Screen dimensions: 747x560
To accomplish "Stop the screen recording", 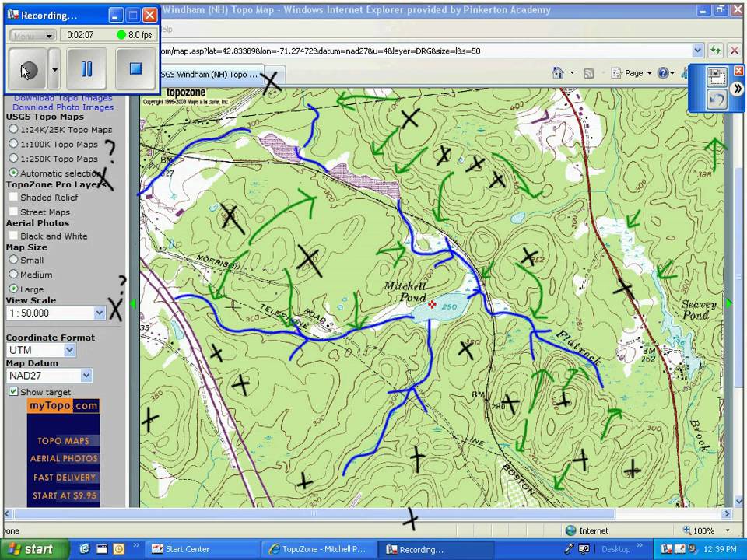I will point(135,69).
